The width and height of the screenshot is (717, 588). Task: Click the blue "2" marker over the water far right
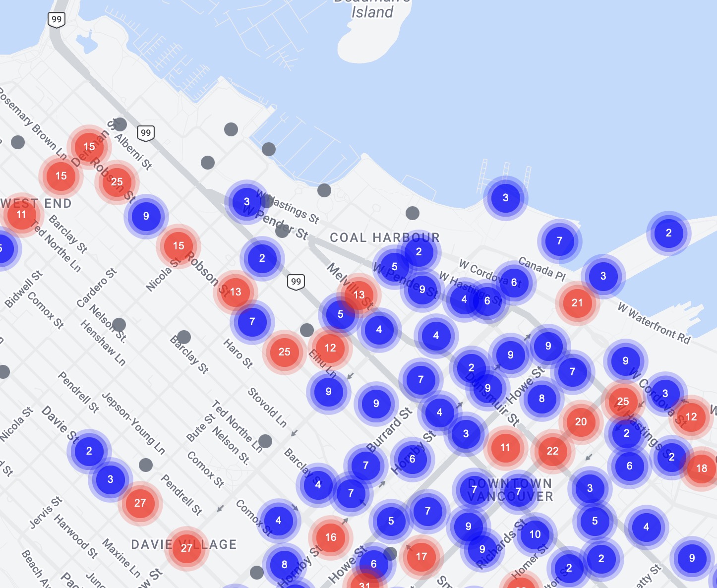[669, 232]
